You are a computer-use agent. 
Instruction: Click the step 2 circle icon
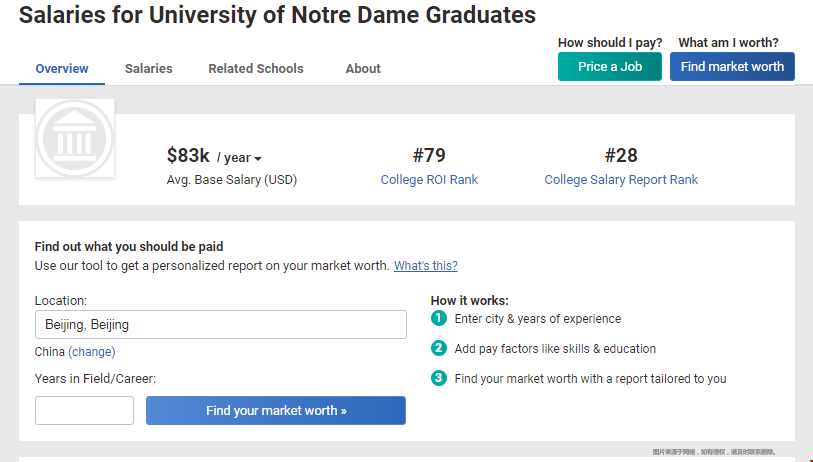tap(439, 348)
